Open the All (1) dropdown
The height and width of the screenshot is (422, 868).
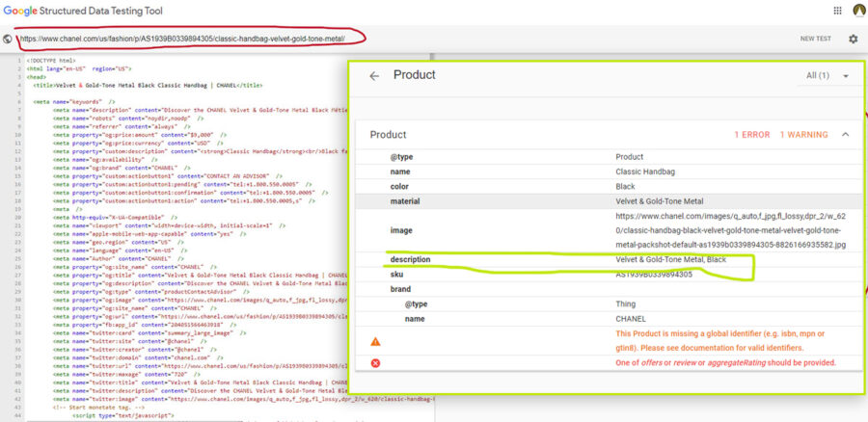point(827,76)
